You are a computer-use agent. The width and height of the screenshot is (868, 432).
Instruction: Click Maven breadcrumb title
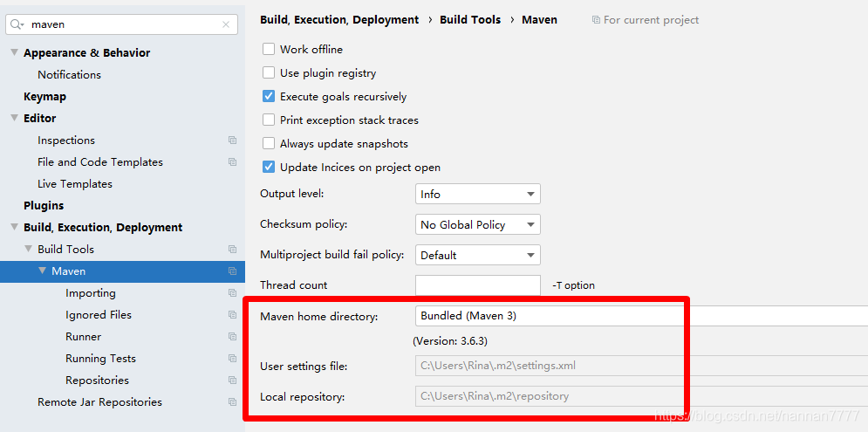tap(540, 20)
